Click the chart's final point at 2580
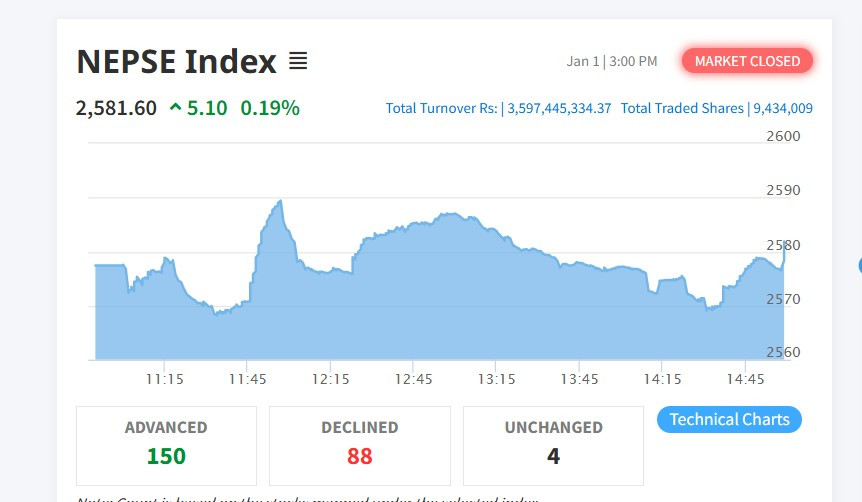 click(785, 243)
